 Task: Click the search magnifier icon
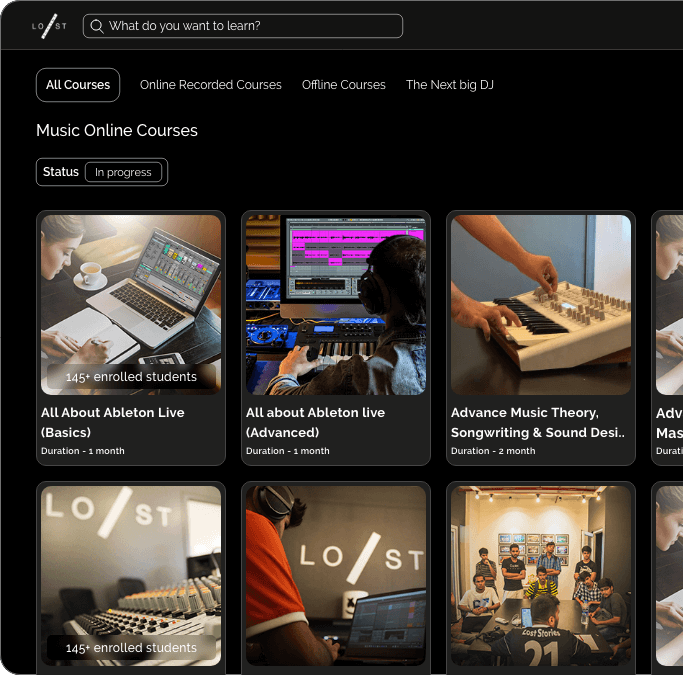(x=97, y=26)
